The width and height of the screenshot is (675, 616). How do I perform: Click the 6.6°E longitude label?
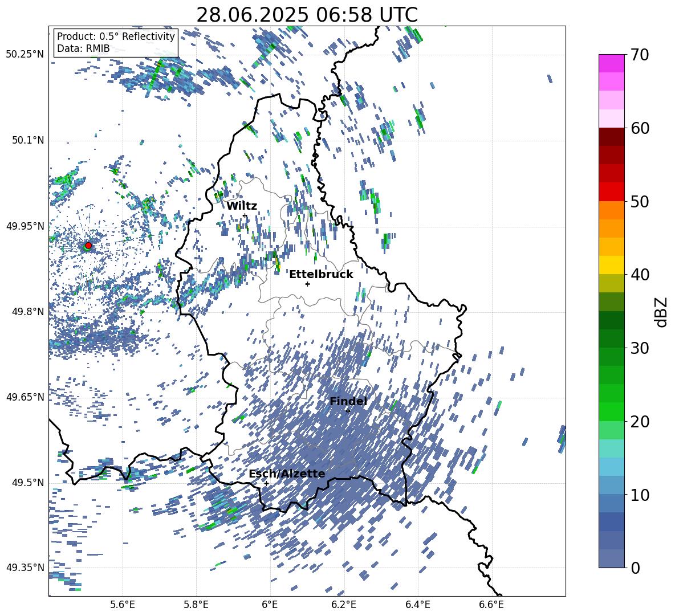[x=491, y=605]
